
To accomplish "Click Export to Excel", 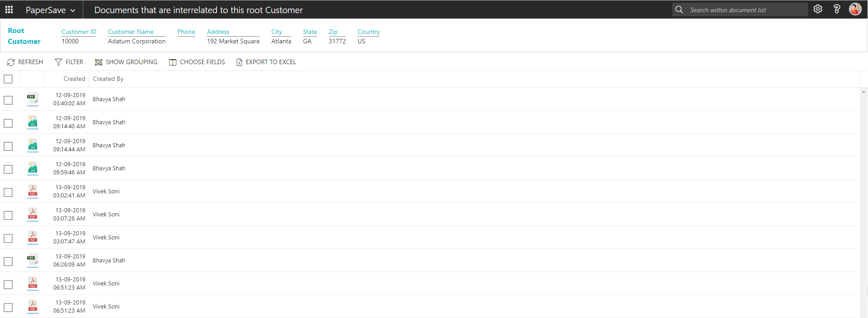I will click(x=266, y=62).
